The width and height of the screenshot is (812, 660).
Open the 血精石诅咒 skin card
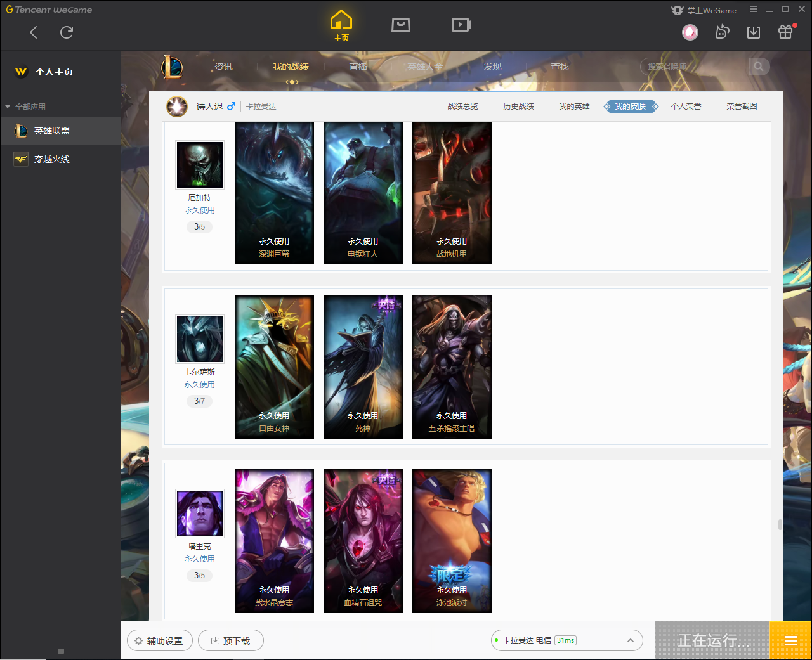point(363,541)
